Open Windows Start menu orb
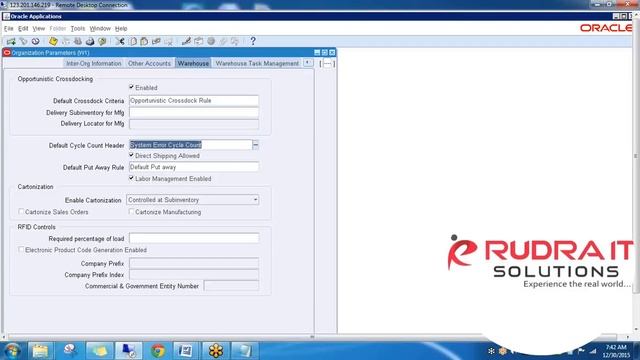Viewport: 640px width, 360px height. click(x=12, y=351)
